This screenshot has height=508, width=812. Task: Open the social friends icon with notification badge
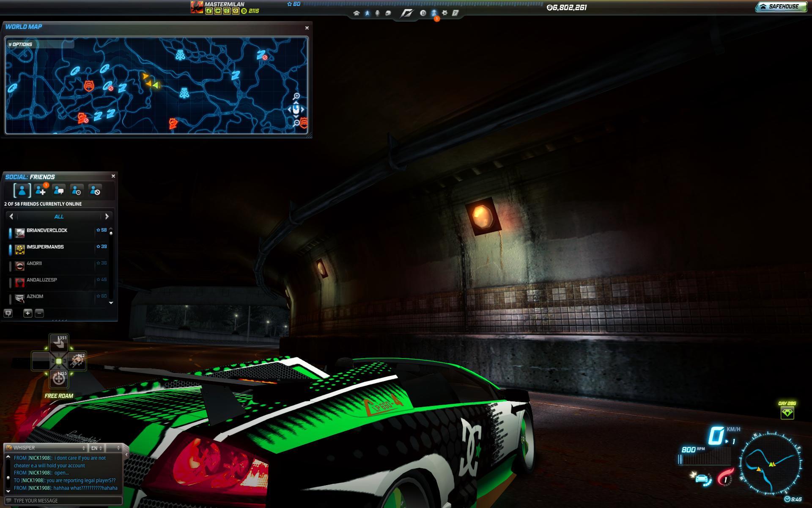[434, 13]
